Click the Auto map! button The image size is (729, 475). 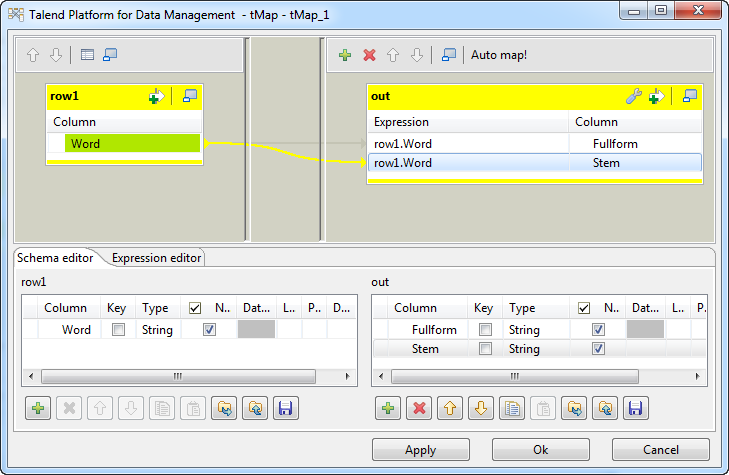[499, 55]
